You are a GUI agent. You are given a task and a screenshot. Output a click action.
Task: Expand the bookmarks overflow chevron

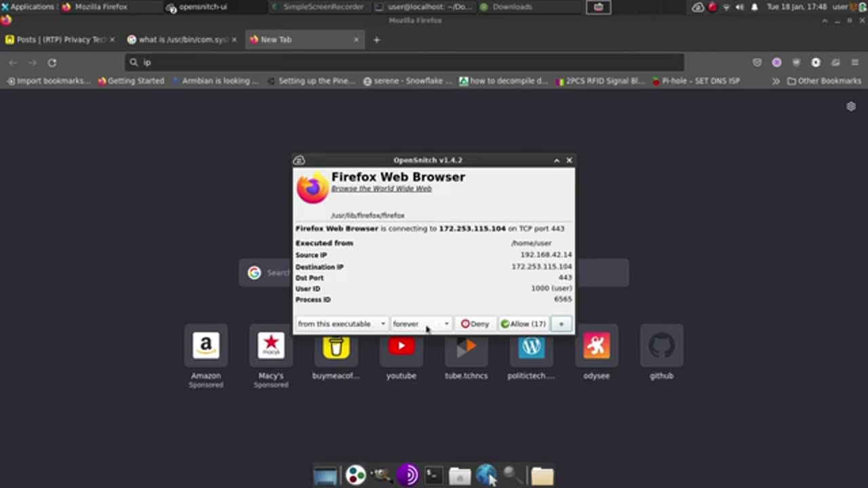[776, 81]
